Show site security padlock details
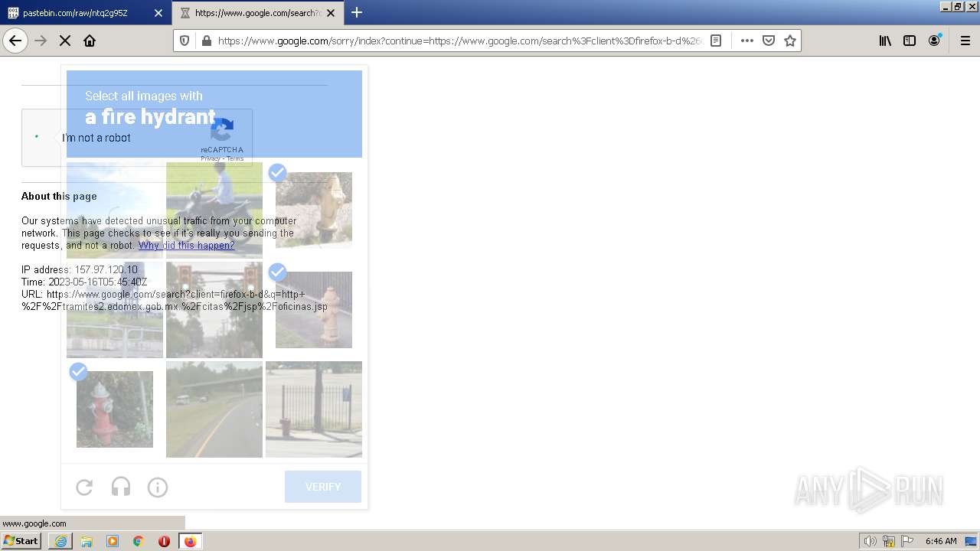Screen dimensions: 980x551 click(x=205, y=41)
